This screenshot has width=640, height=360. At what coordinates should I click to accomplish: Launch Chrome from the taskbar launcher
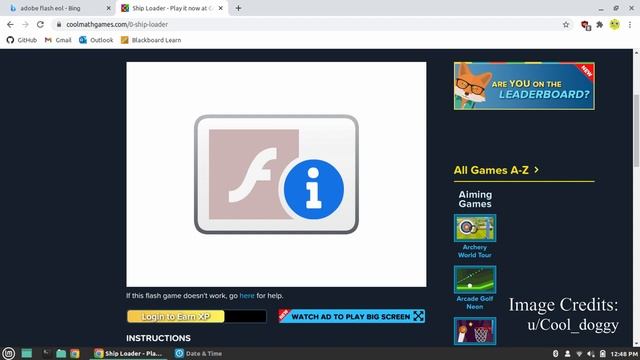click(x=75, y=353)
